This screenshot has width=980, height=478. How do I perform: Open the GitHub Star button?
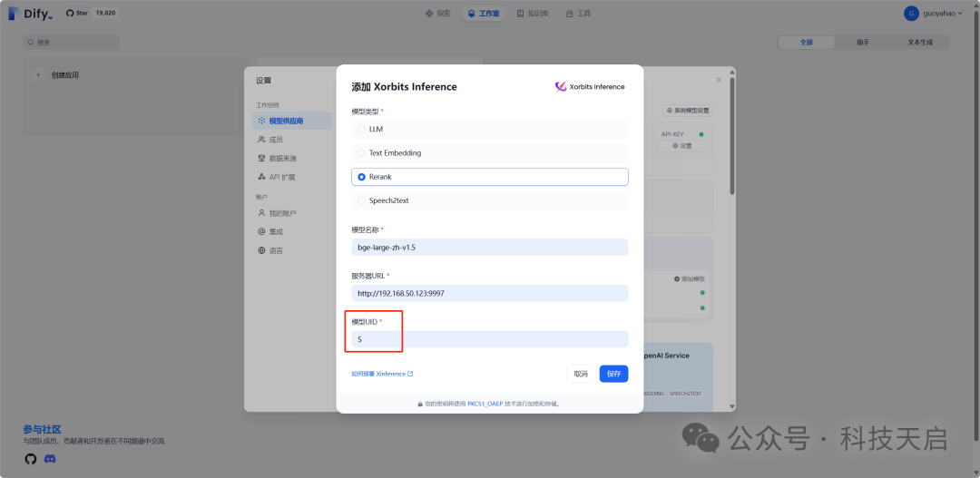click(x=93, y=13)
